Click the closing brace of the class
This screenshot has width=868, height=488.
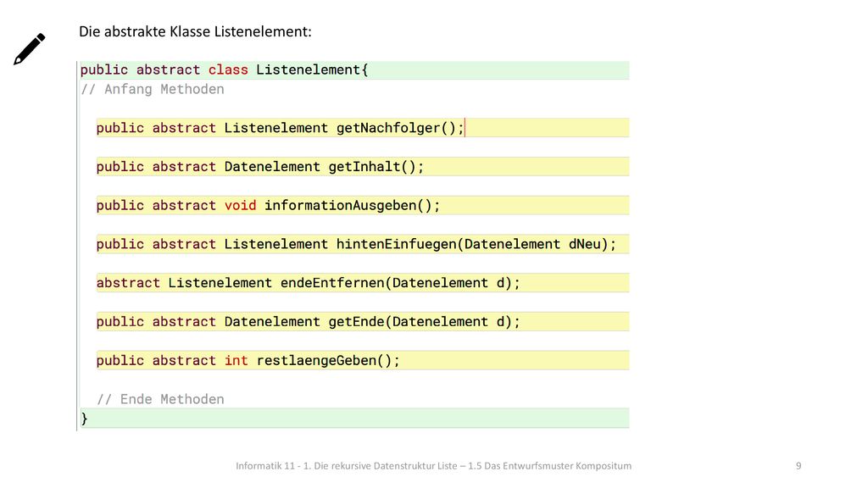tap(84, 419)
